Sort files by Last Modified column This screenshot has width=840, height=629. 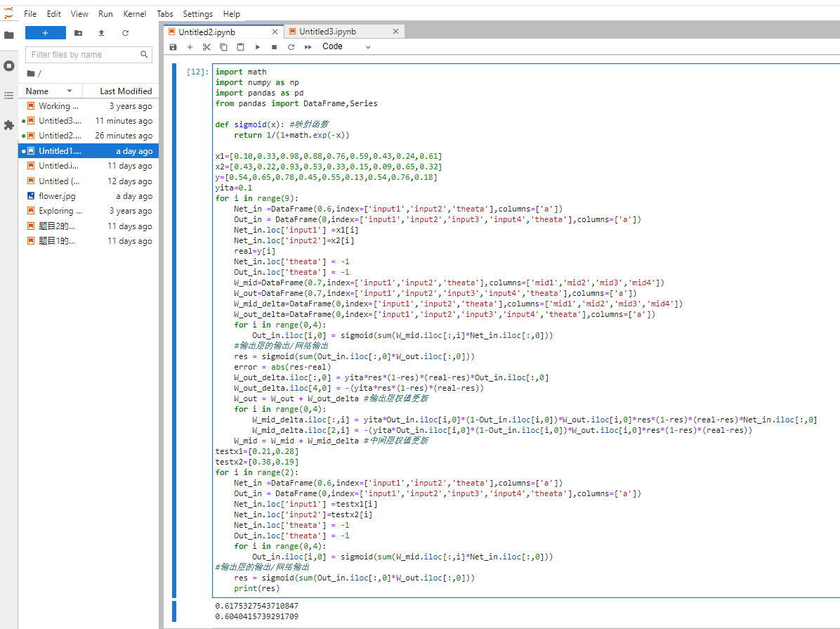[x=125, y=91]
